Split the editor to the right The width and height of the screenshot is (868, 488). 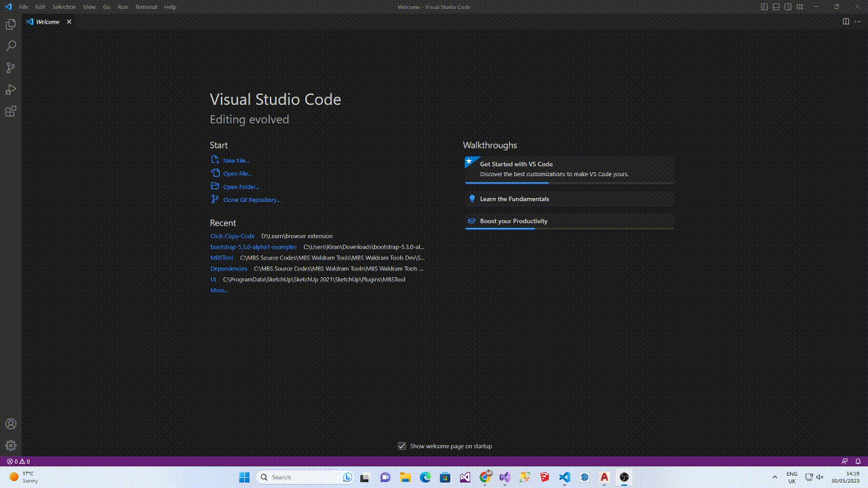pyautogui.click(x=846, y=22)
